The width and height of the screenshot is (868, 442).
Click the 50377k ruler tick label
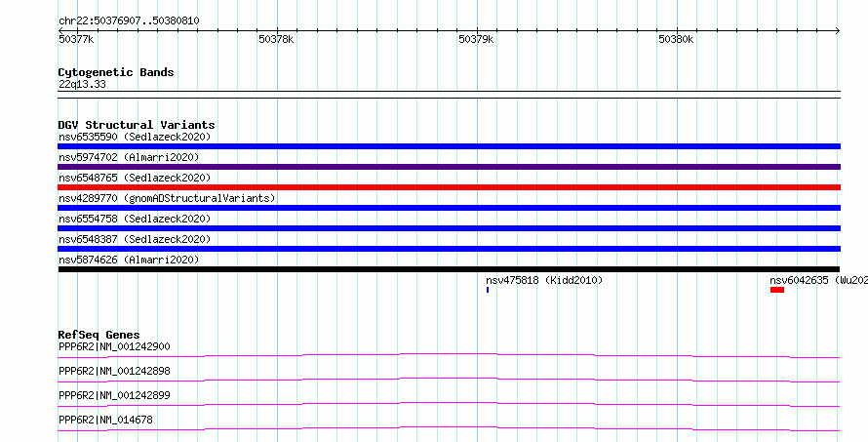click(x=76, y=39)
